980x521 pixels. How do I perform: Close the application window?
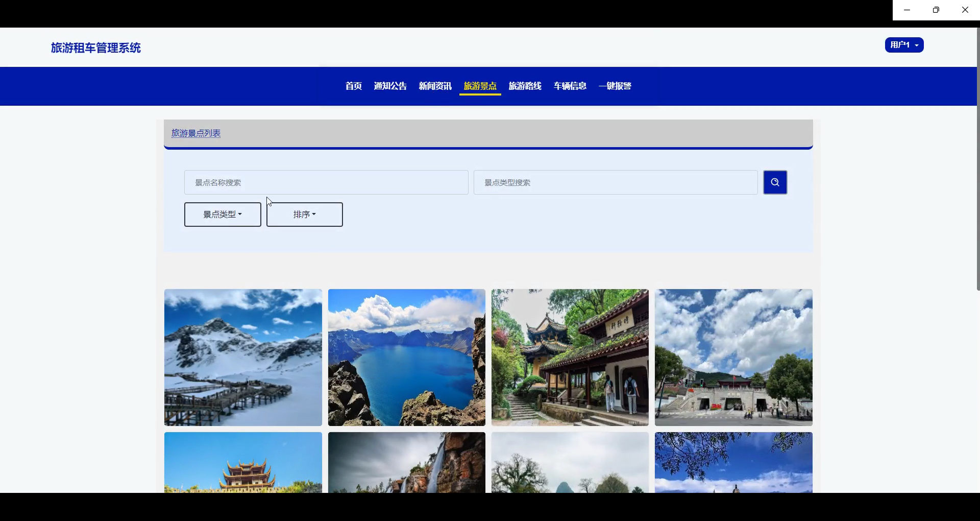tap(965, 10)
